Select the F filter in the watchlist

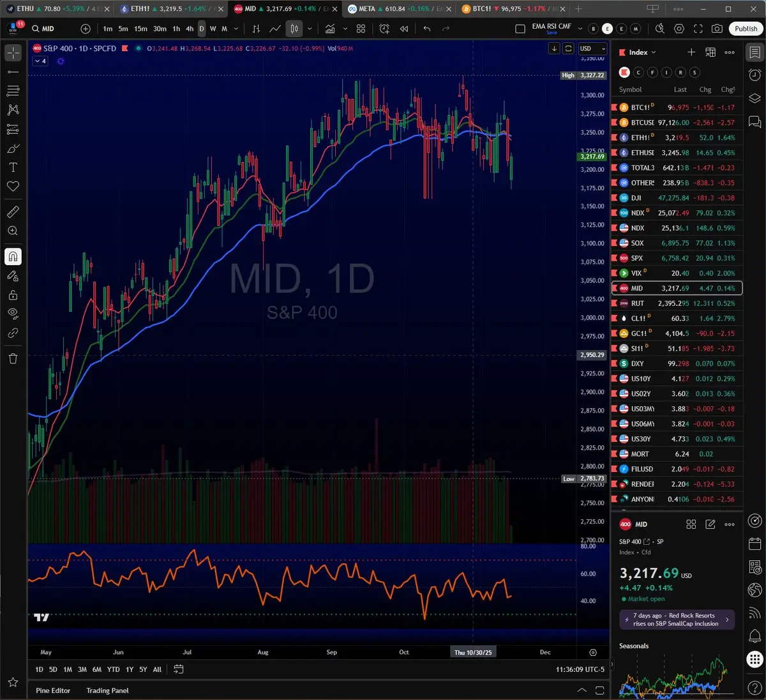(x=652, y=72)
